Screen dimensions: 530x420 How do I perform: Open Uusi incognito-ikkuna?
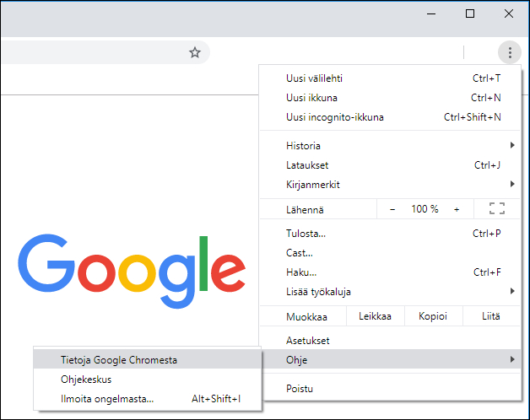tap(391, 117)
